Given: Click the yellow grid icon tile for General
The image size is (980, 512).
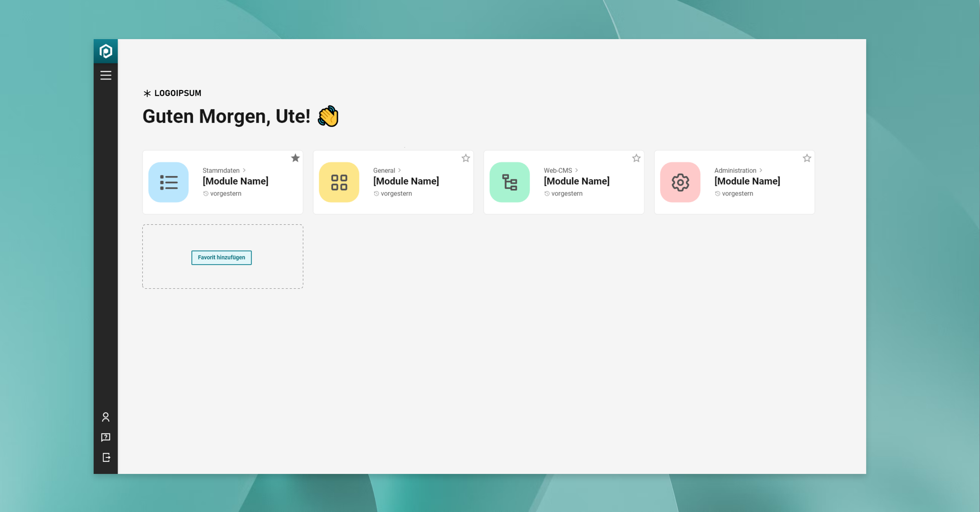Looking at the screenshot, I should pyautogui.click(x=339, y=182).
